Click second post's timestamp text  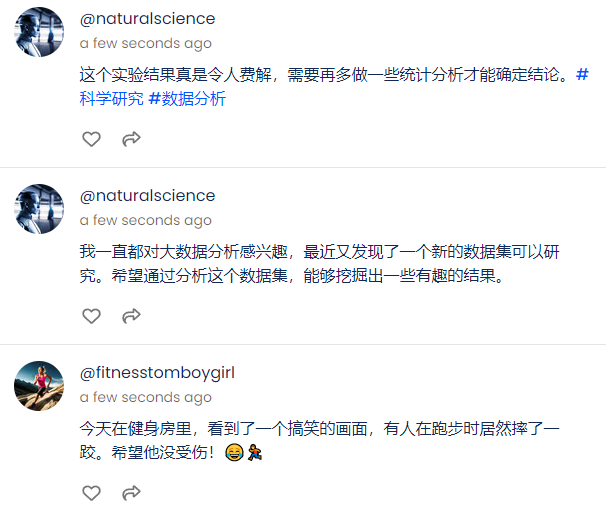146,220
